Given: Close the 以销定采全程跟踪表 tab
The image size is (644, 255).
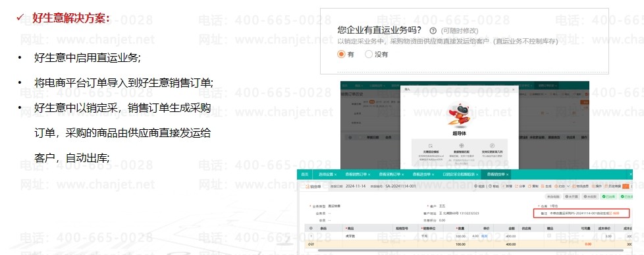Looking at the screenshot, I should coord(477,175).
